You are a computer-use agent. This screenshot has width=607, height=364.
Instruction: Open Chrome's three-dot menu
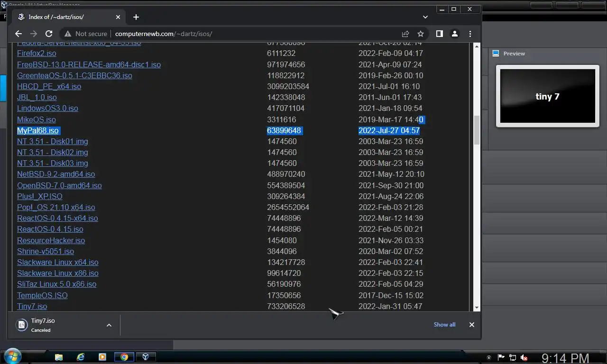coord(470,34)
